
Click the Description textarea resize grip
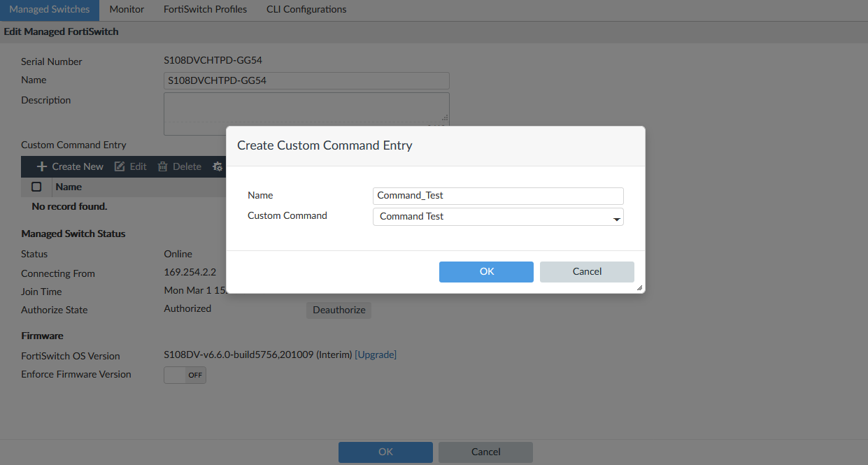tap(445, 118)
